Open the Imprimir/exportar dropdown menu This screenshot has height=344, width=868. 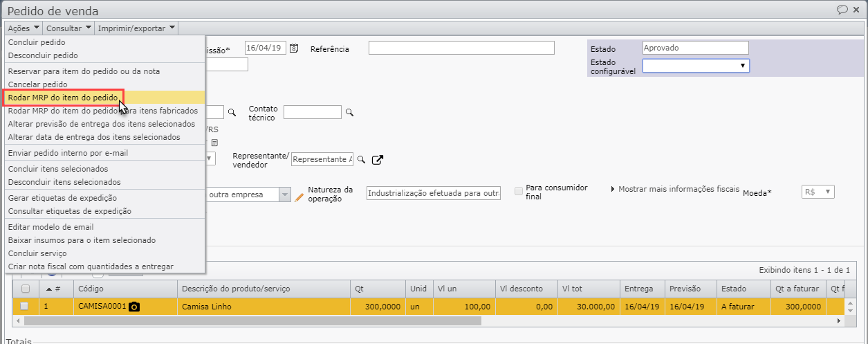(137, 28)
